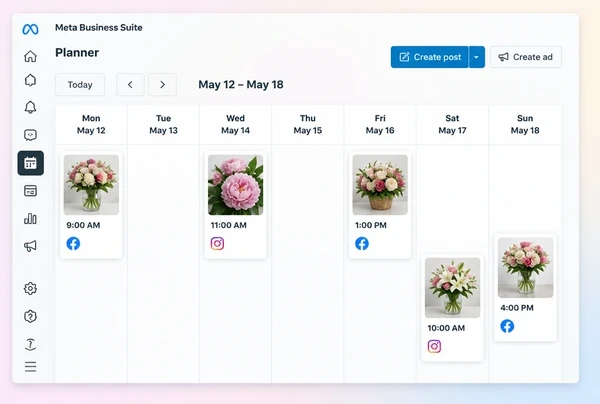The image size is (600, 404).
Task: Click Instagram icon on the 11:00 AM post
Action: pos(217,243)
